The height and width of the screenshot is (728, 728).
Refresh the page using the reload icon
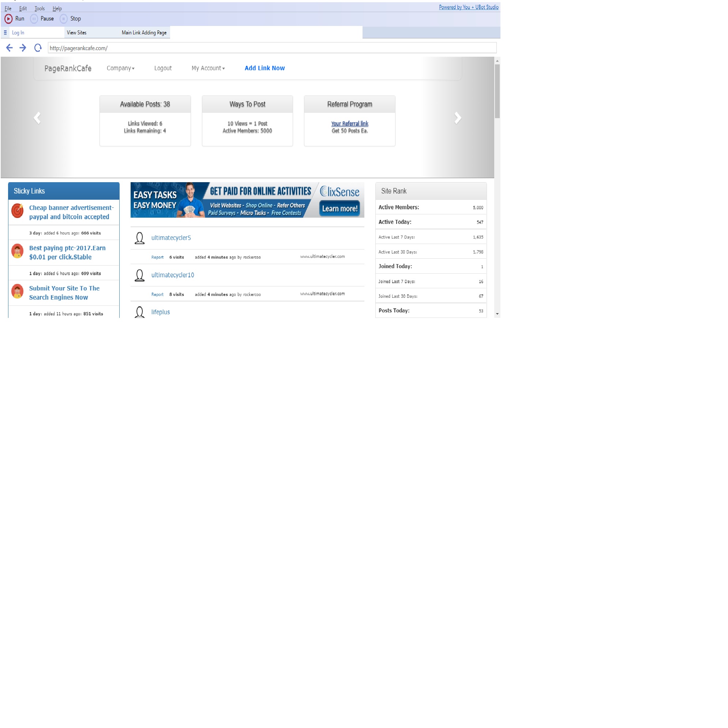[38, 48]
